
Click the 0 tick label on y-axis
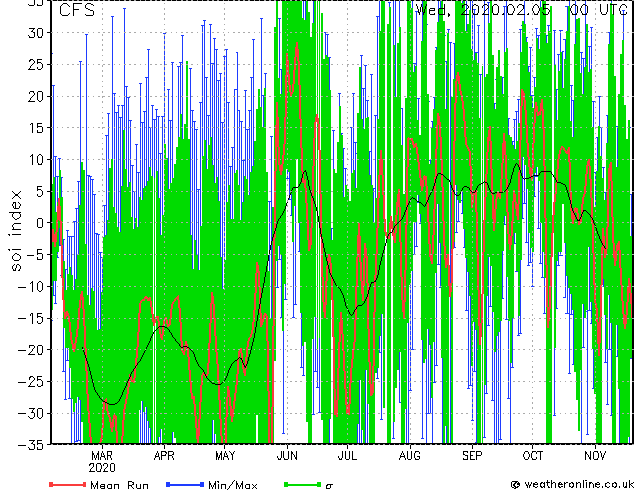[40, 223]
